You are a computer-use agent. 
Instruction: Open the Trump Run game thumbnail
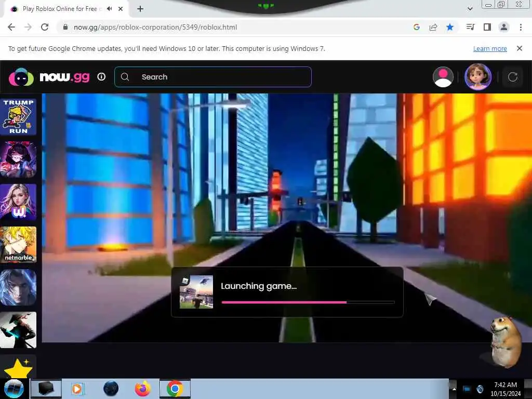18,117
